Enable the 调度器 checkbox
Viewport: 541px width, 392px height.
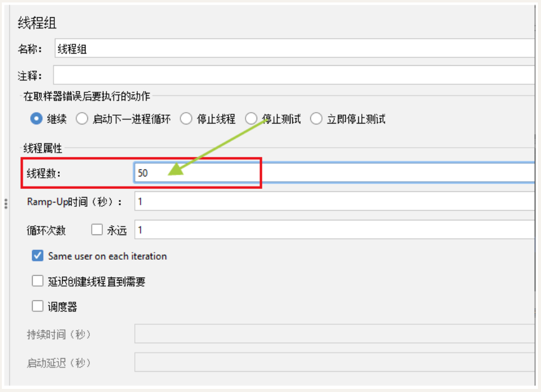click(38, 306)
